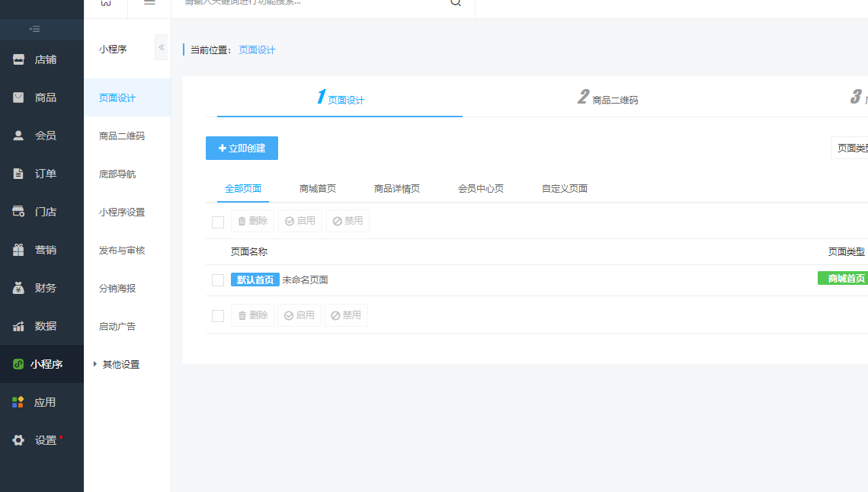The height and width of the screenshot is (492, 868).
Task: Go to step 2 商品二维码
Action: [608, 98]
